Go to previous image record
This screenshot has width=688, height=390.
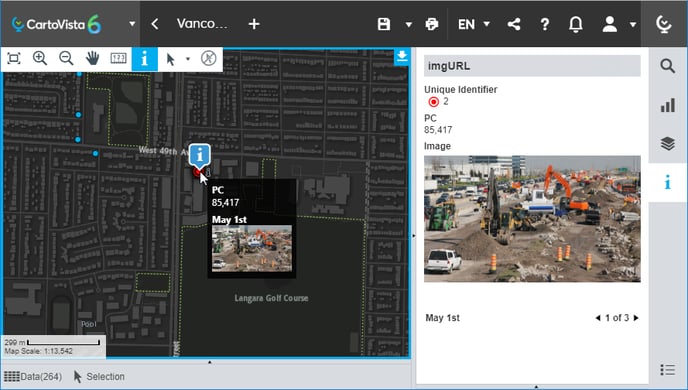coord(598,318)
